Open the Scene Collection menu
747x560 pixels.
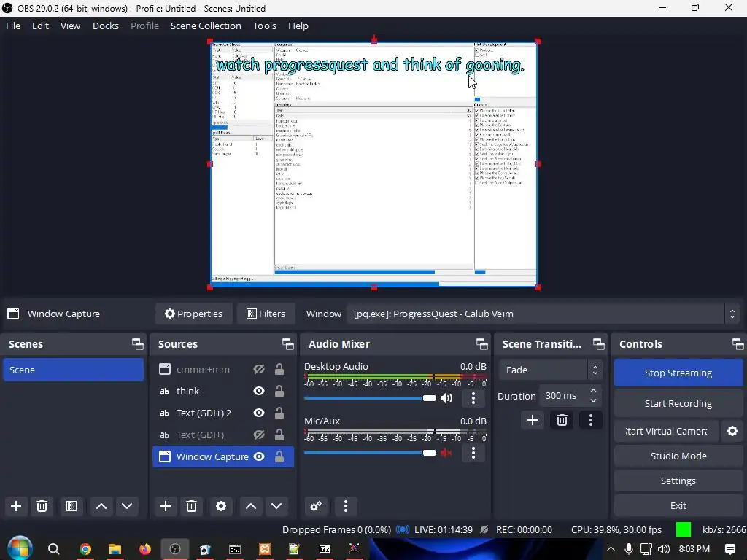click(x=206, y=26)
